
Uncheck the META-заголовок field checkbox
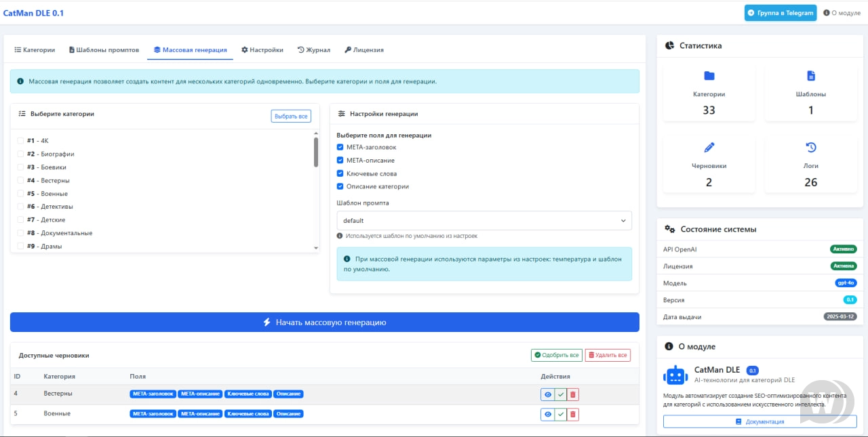[x=340, y=147]
